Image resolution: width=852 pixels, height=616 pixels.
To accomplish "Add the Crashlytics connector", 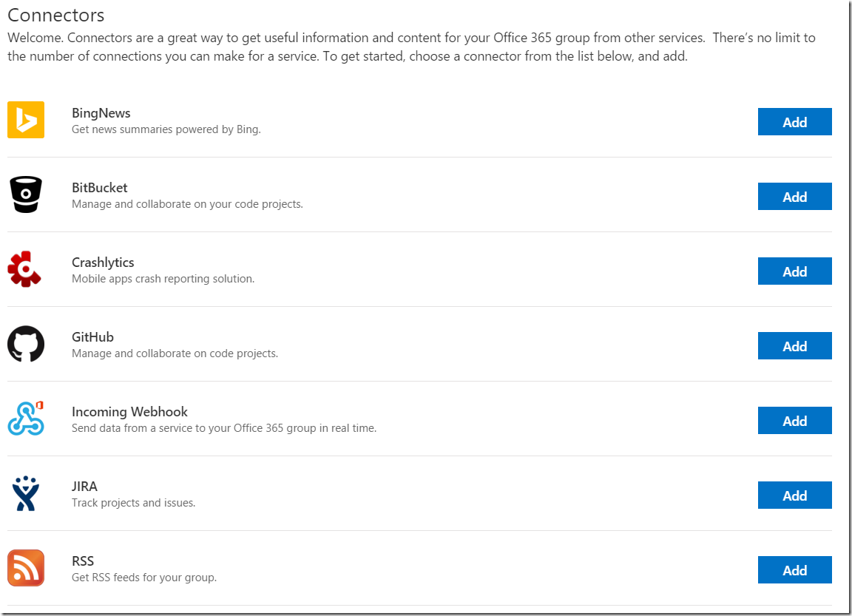I will click(x=794, y=271).
